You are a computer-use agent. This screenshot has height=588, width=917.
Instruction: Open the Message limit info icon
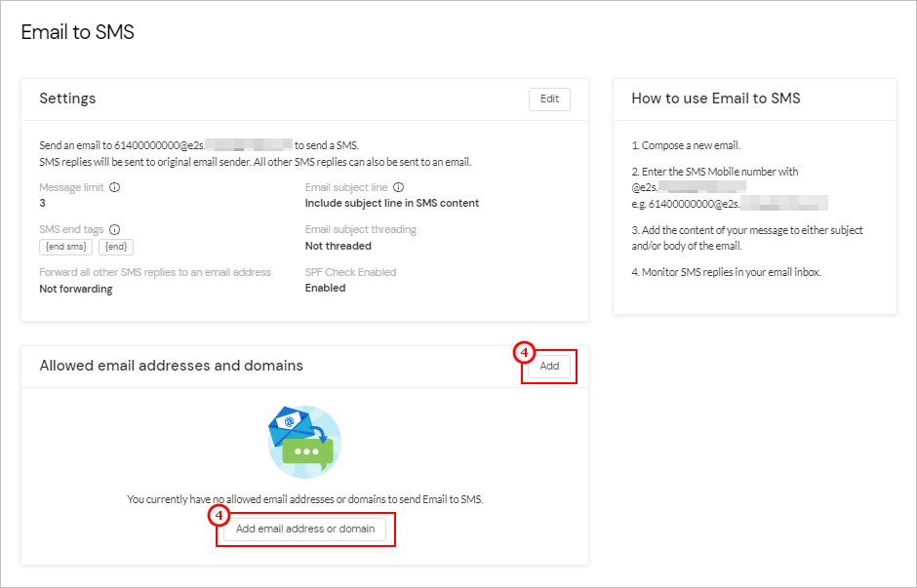(115, 187)
